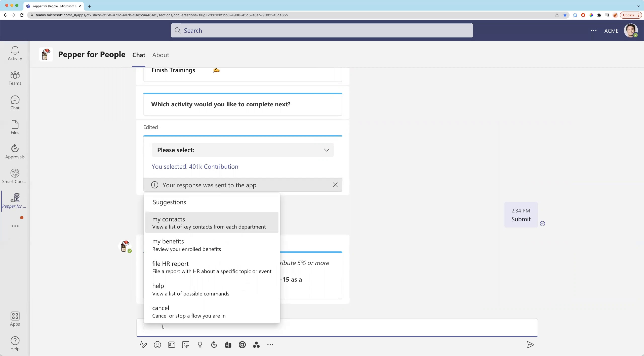Expand the 'Please select:' dropdown

[243, 150]
